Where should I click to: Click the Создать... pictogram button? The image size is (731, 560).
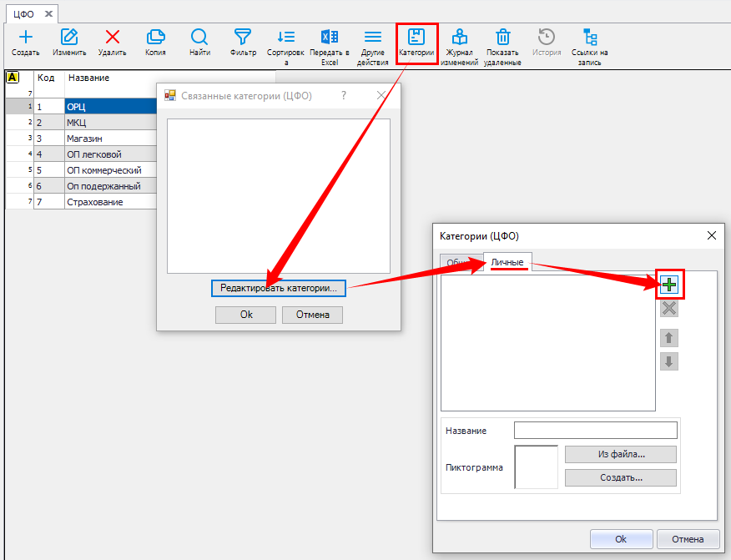[620, 478]
